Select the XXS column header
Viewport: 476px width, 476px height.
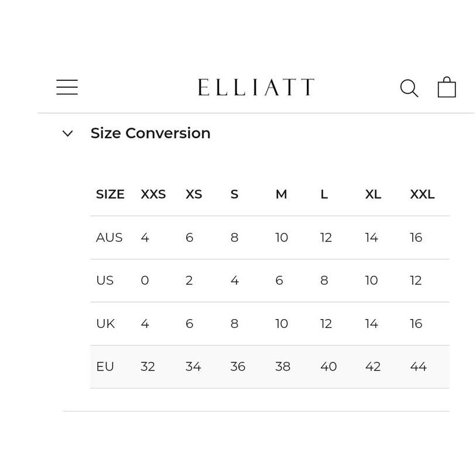153,194
